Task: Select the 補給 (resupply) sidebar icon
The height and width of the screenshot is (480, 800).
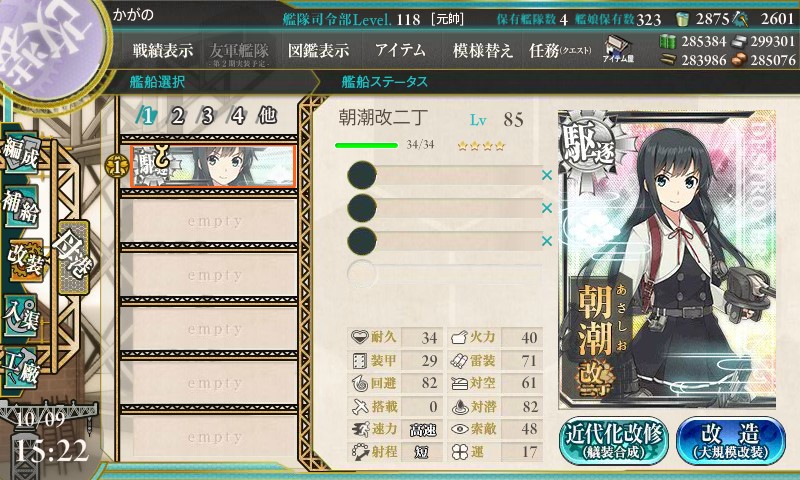Action: point(21,206)
